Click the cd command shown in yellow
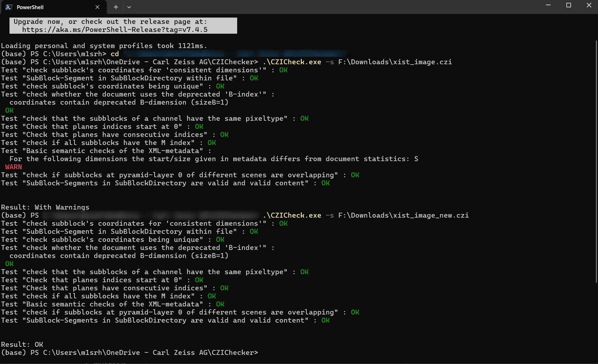Image resolution: width=598 pixels, height=364 pixels. (115, 54)
